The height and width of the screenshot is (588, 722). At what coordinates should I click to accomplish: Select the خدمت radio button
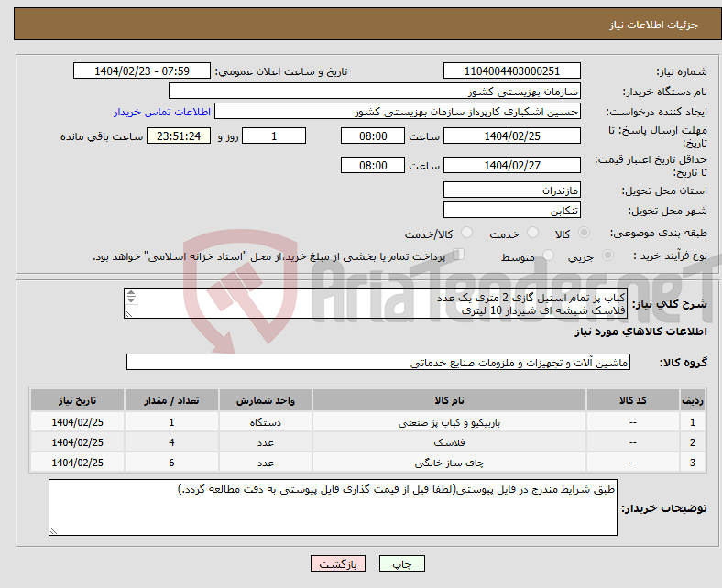(532, 233)
